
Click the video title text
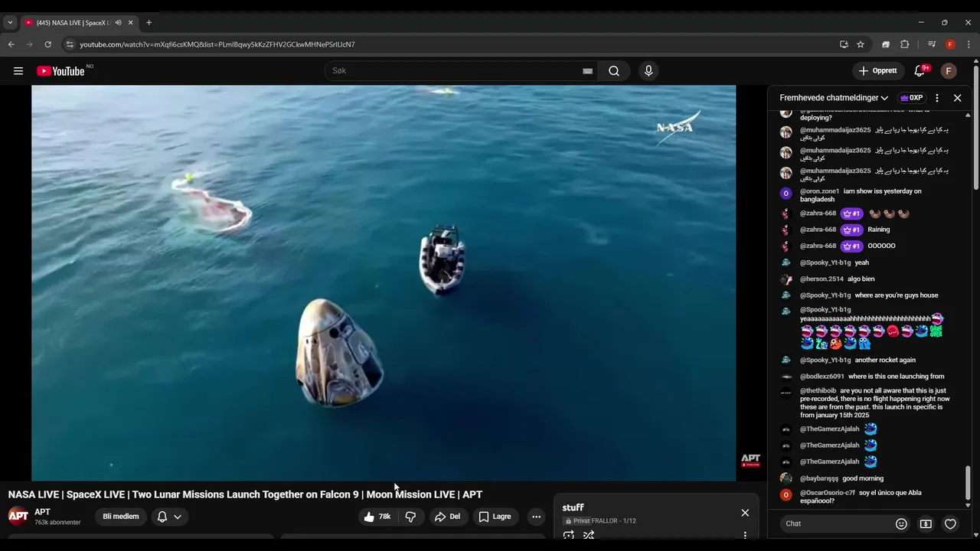tap(245, 495)
